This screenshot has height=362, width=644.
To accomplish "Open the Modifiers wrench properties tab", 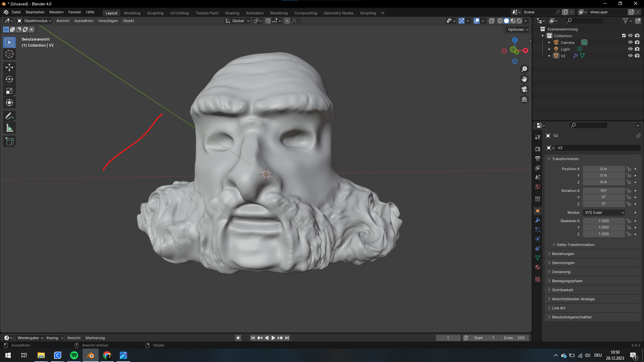I will 538,220.
